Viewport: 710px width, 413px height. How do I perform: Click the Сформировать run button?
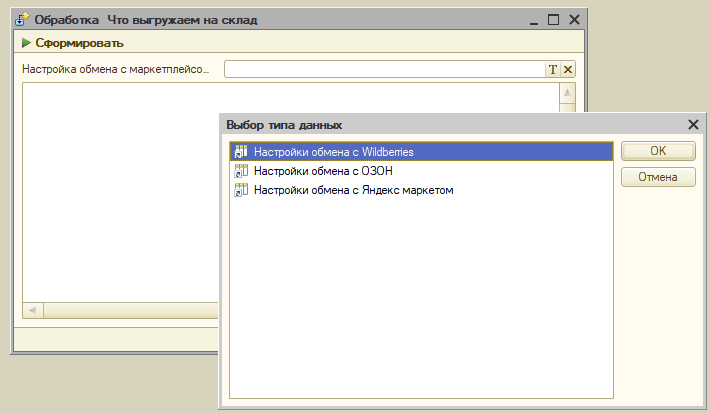point(72,43)
